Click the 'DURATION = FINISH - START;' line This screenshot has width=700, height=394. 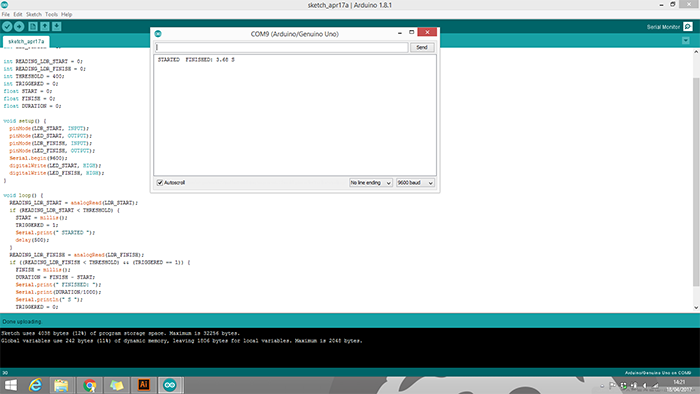(x=55, y=277)
